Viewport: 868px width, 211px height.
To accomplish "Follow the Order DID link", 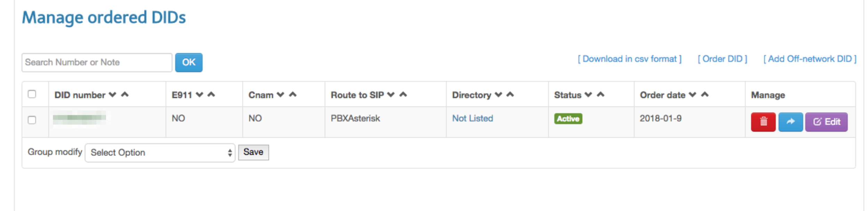I will 722,59.
